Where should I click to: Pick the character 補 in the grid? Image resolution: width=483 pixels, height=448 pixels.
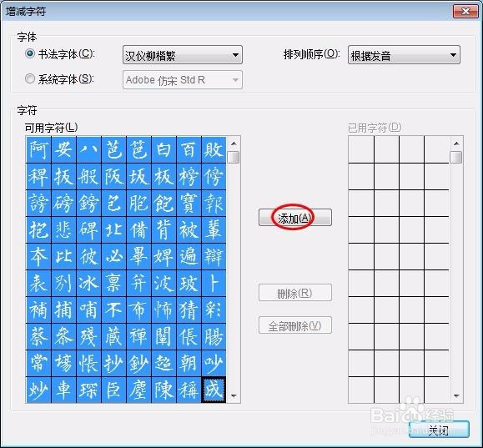click(x=38, y=310)
